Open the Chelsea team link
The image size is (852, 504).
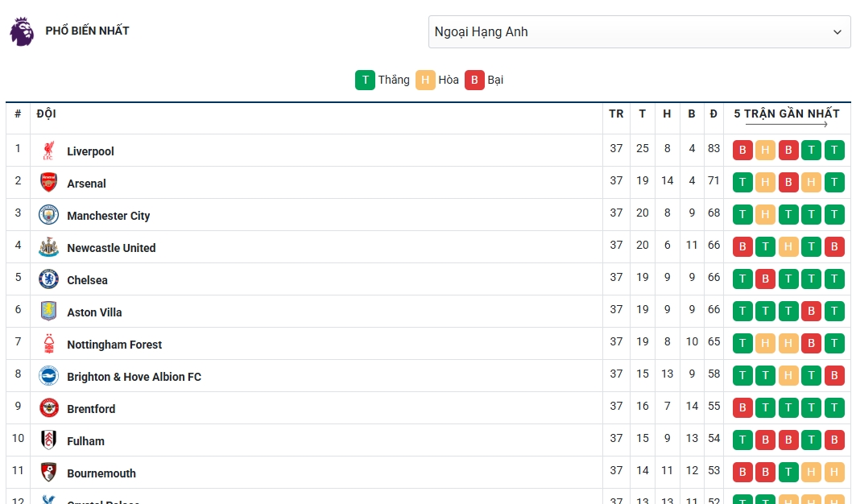[x=87, y=280]
